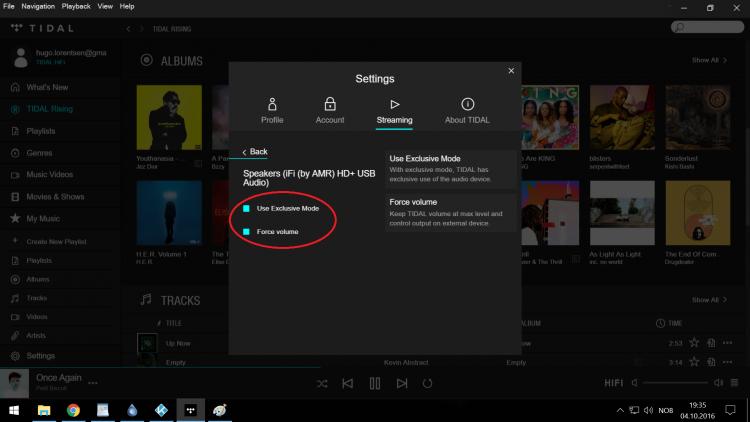
Task: Go Back in Streaming settings
Action: tap(255, 152)
